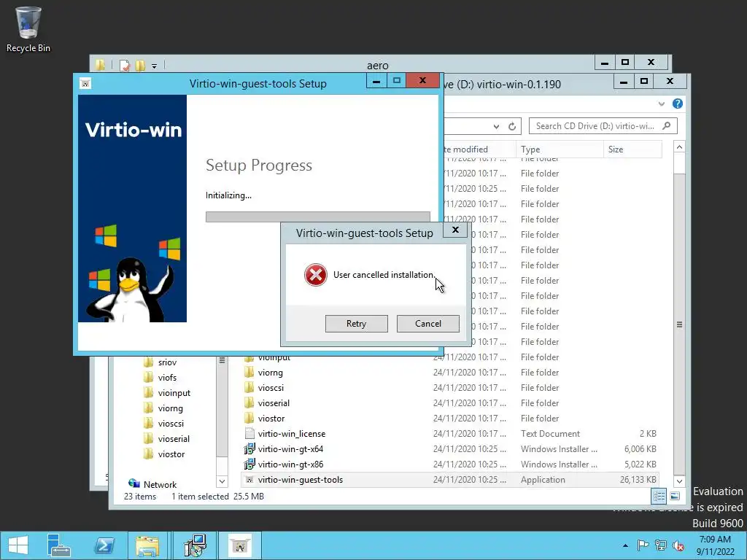747x560 pixels.
Task: Open the Recycle Bin desktop icon
Action: [28, 29]
